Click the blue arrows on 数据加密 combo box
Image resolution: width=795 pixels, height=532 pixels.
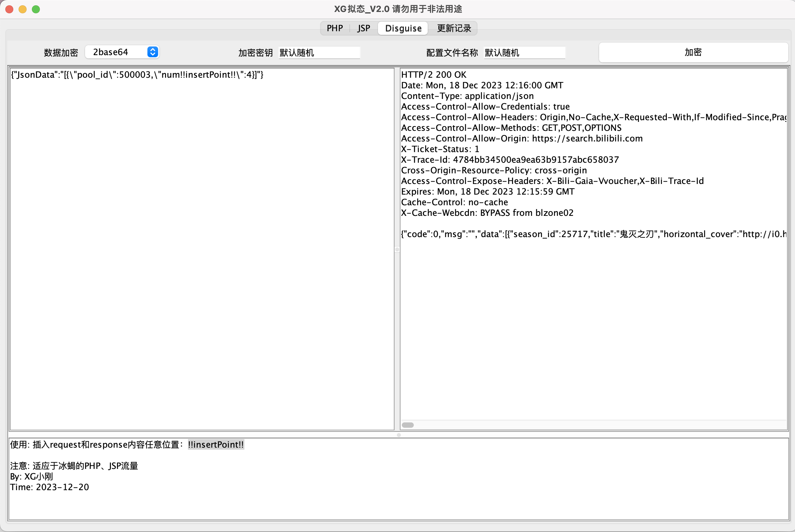click(x=153, y=52)
